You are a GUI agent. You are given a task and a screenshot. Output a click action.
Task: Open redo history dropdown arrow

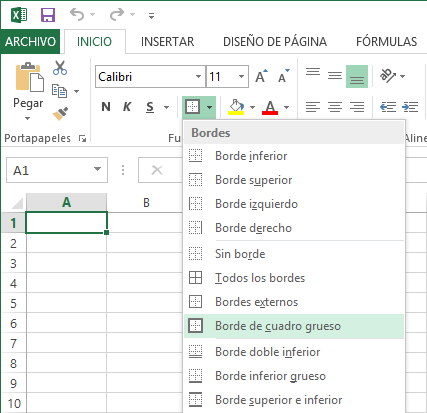pyautogui.click(x=132, y=14)
